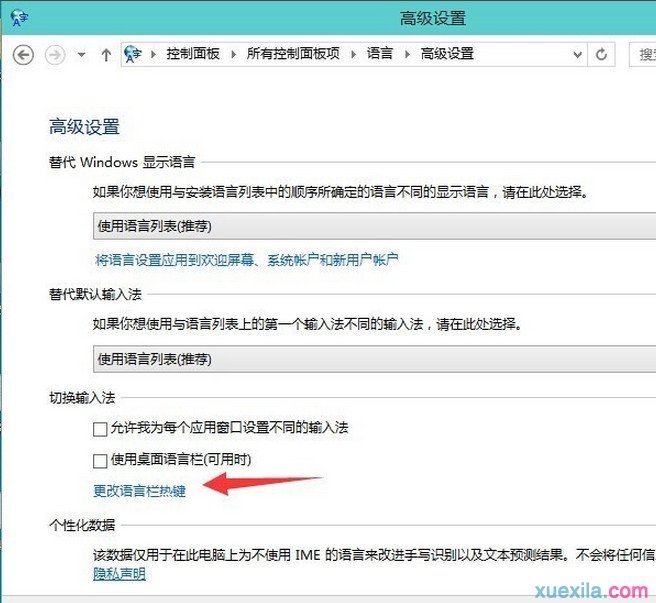The image size is (656, 603).
Task: Expand the arrow before 控制面板 breadcrumb
Action: 154,54
